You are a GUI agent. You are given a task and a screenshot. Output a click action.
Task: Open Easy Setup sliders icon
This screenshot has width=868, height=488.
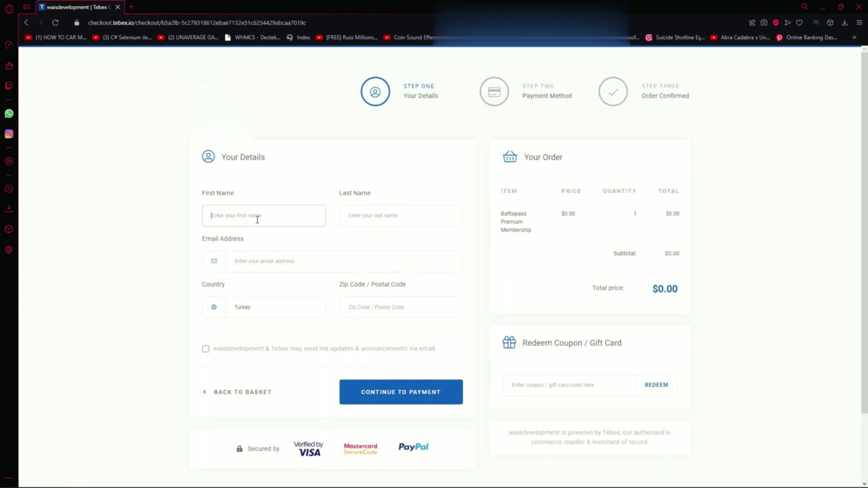pos(859,23)
